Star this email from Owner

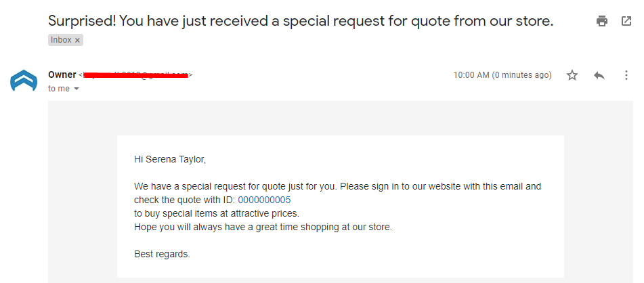[572, 75]
